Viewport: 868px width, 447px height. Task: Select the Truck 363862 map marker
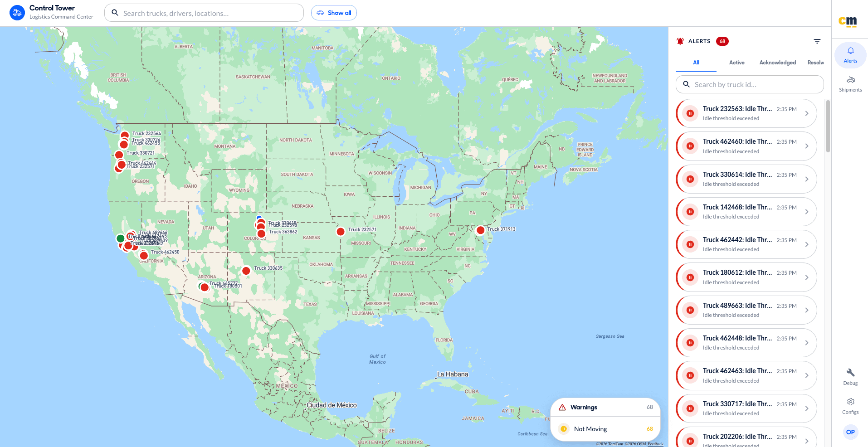point(261,234)
